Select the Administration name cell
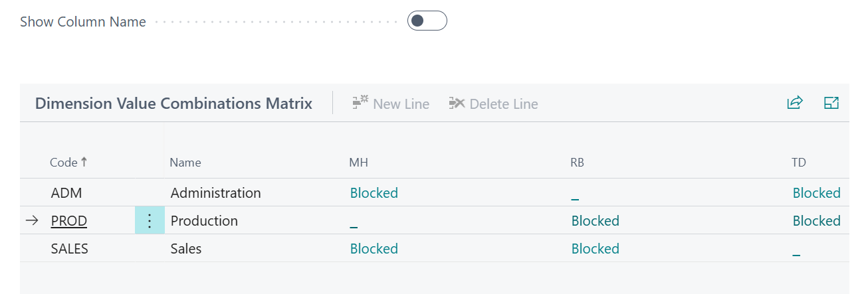 [x=216, y=193]
